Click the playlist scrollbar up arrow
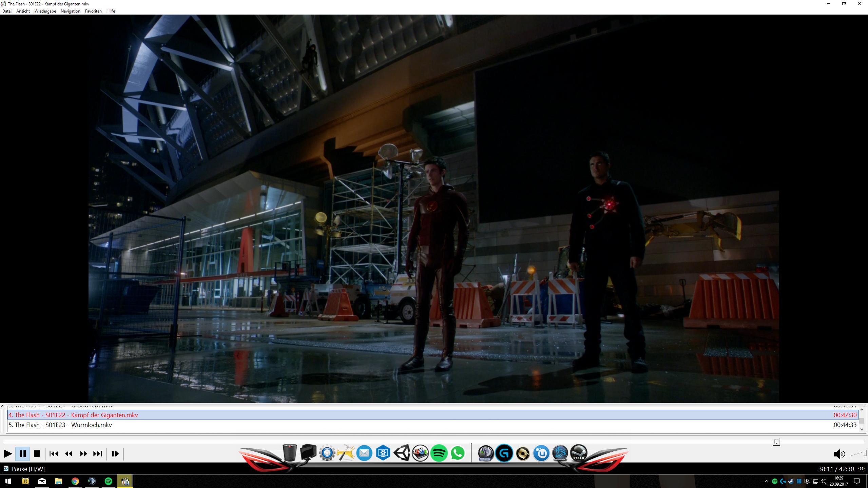Screen dimensions: 868x488 [x=862, y=409]
